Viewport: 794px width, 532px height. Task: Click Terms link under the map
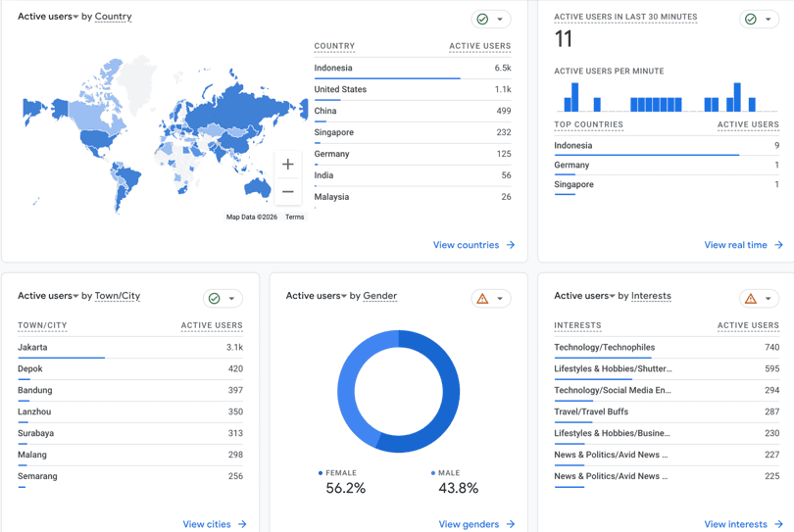coord(294,217)
